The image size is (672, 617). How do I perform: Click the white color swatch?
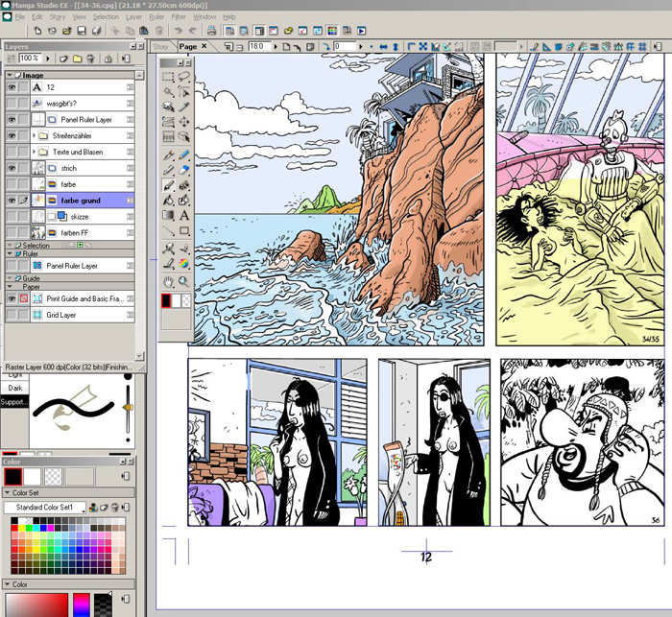pyautogui.click(x=35, y=476)
